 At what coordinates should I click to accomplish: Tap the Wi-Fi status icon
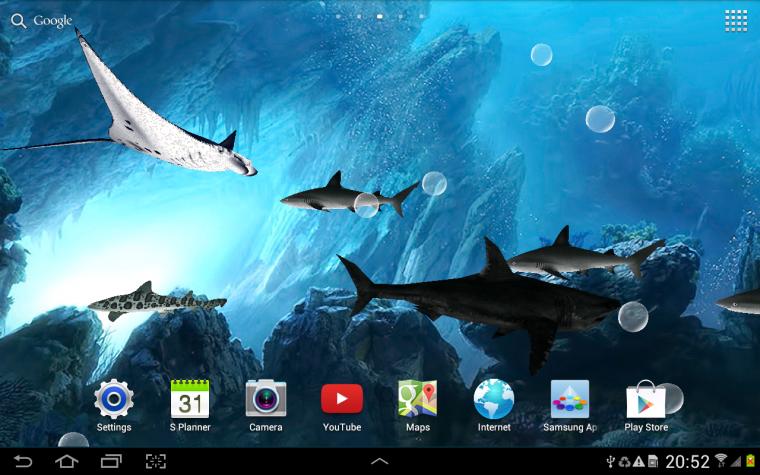(720, 461)
